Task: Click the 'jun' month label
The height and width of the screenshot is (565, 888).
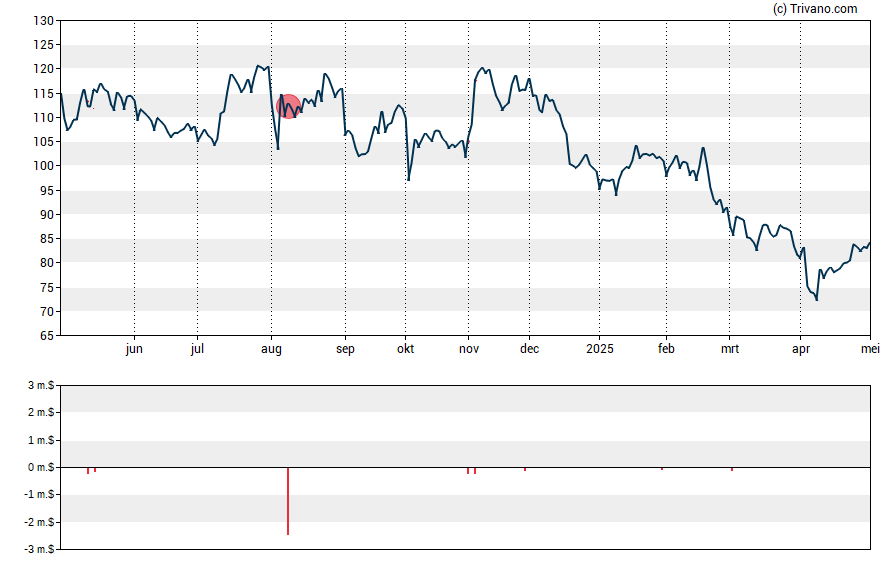Action: point(134,349)
